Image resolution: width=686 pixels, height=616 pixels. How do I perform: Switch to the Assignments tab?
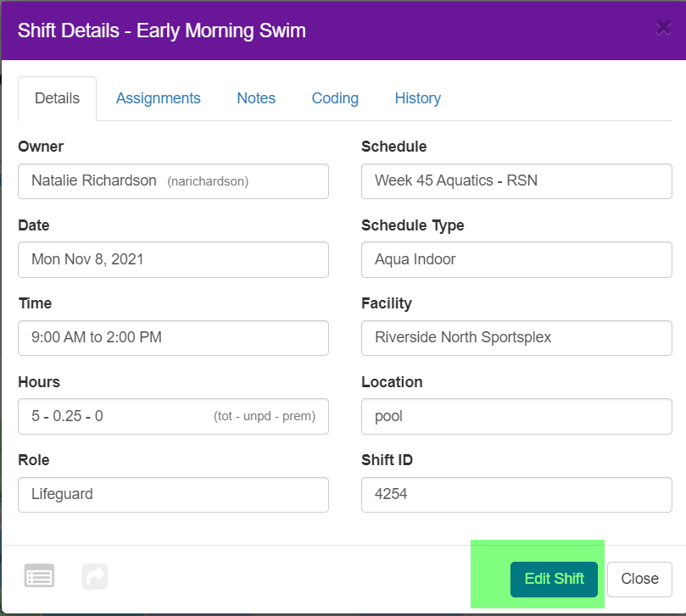158,98
